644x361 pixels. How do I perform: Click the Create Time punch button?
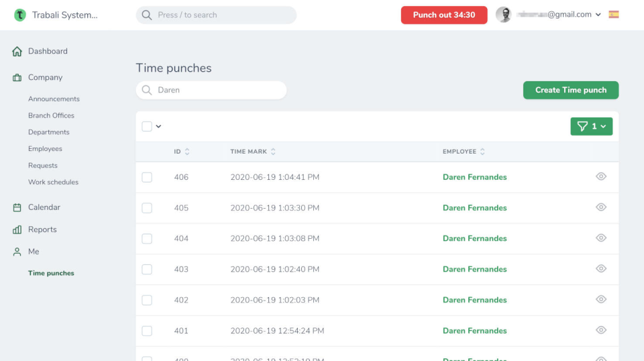pos(571,90)
